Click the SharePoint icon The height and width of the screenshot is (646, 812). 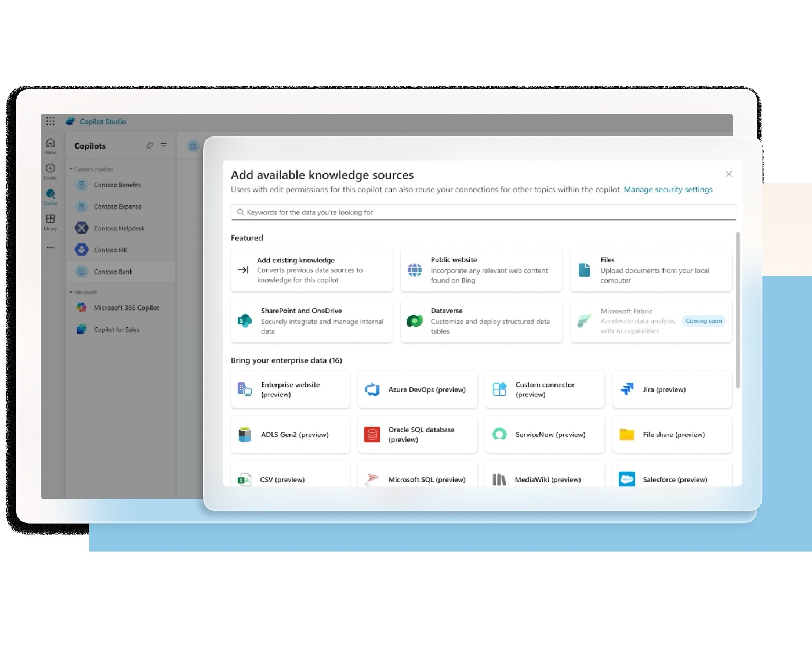245,321
